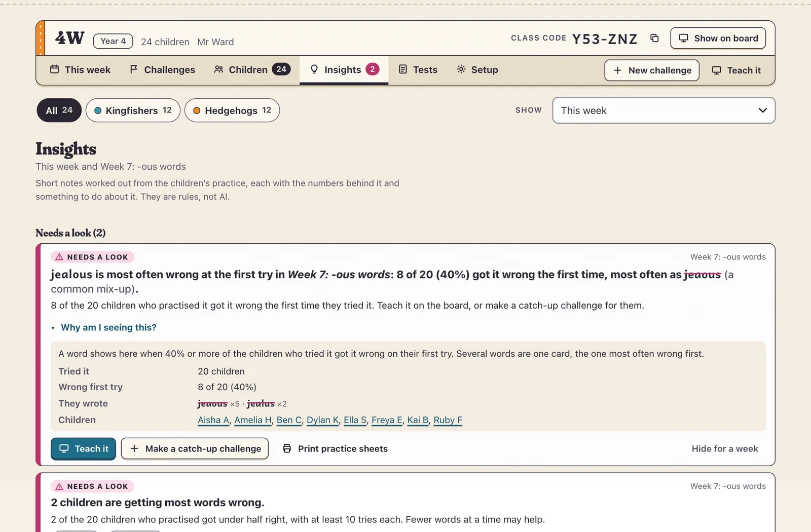811x532 pixels.
Task: Click the people icon beside Children
Action: point(218,69)
